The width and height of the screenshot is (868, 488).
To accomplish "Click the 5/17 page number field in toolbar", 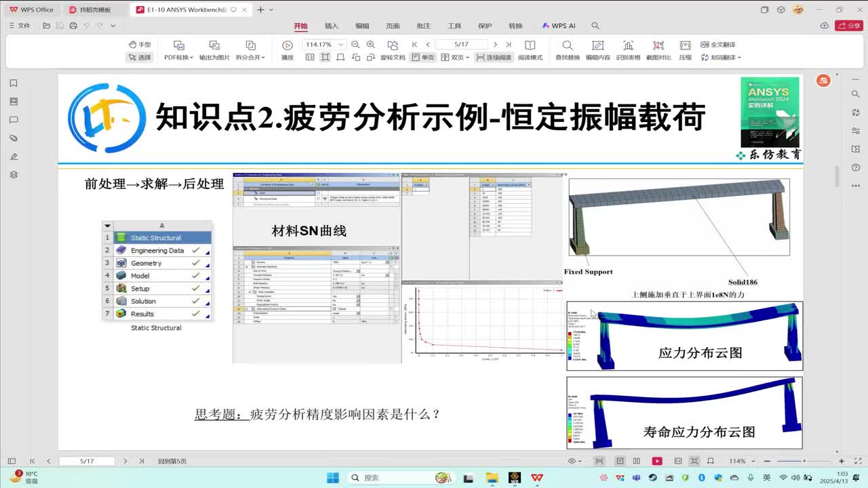I will (462, 45).
